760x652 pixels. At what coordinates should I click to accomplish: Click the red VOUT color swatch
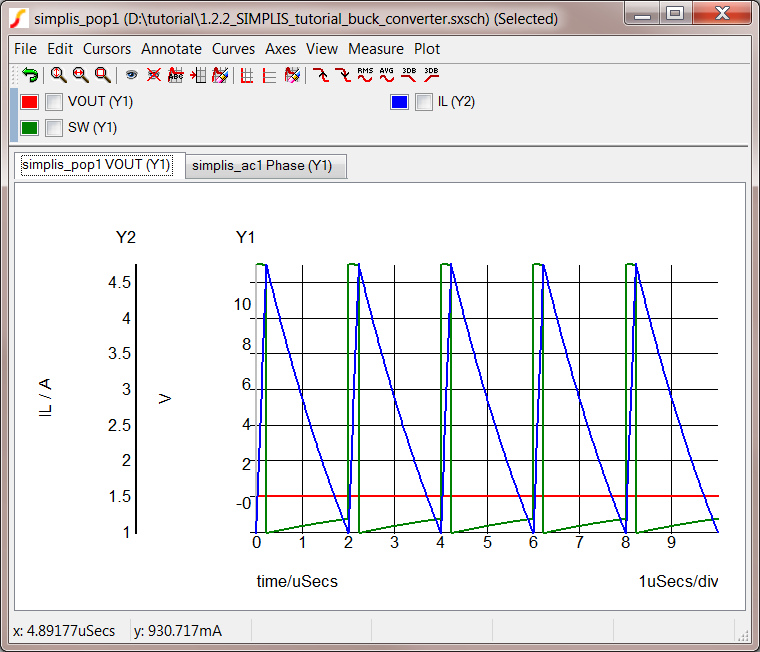29,102
